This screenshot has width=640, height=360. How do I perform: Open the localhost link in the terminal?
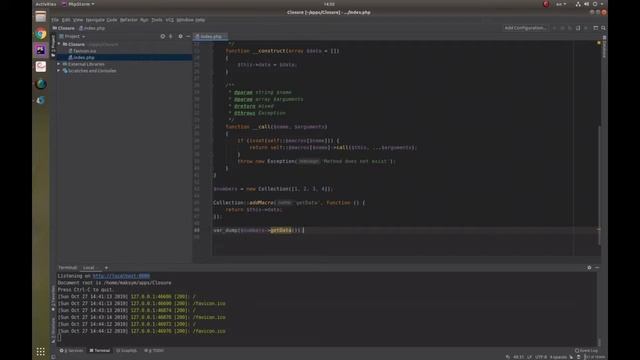(x=121, y=276)
